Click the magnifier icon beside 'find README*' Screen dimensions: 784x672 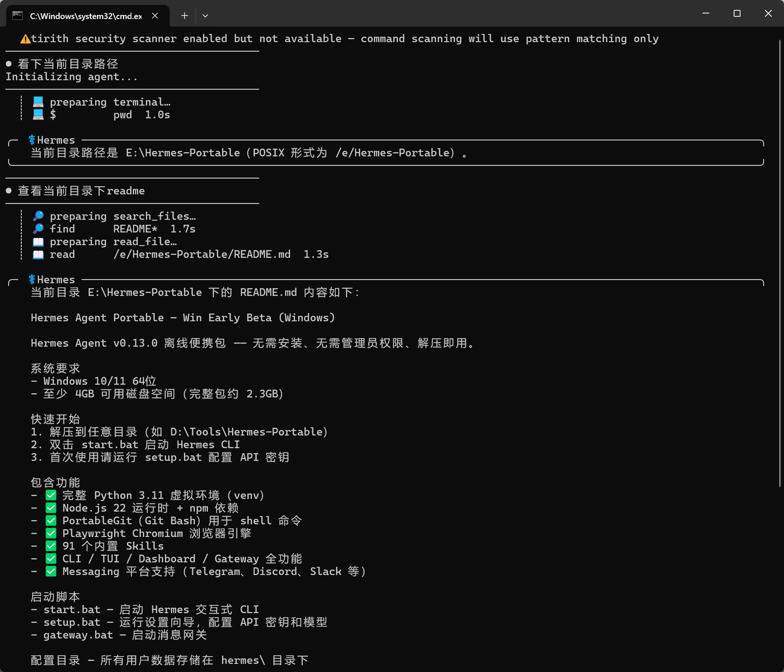click(x=38, y=229)
